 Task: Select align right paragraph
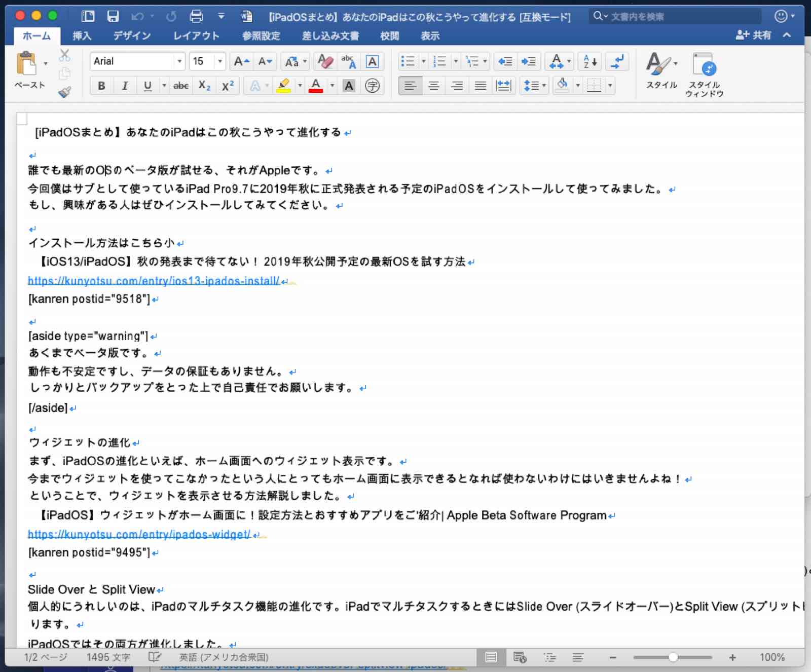pos(457,86)
